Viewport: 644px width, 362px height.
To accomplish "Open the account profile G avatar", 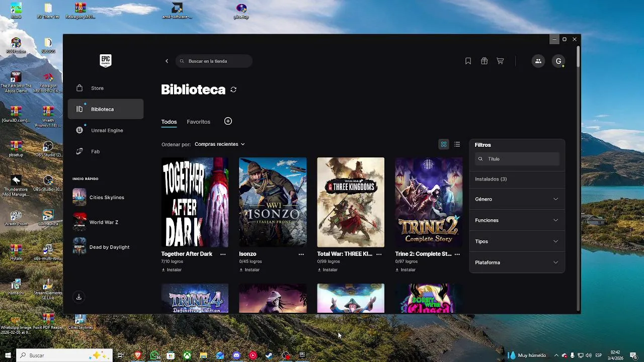I will 558,61.
